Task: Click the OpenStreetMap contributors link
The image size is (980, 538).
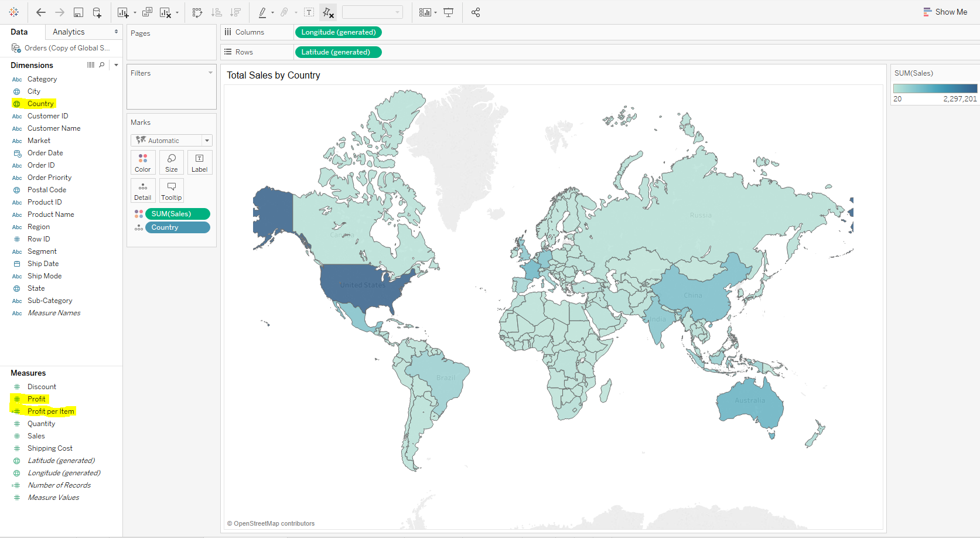Action: tap(271, 523)
